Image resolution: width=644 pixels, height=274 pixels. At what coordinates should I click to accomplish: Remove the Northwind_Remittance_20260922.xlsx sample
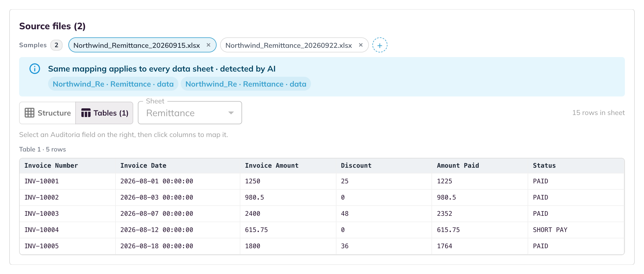point(361,45)
